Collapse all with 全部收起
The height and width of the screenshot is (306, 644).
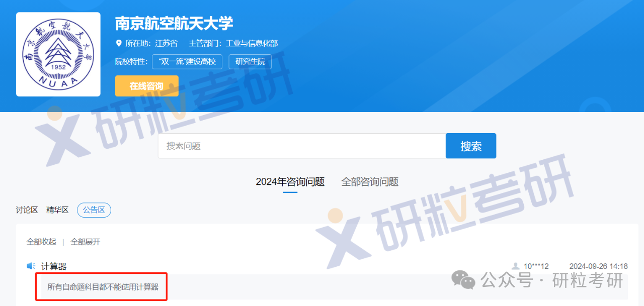pyautogui.click(x=41, y=242)
